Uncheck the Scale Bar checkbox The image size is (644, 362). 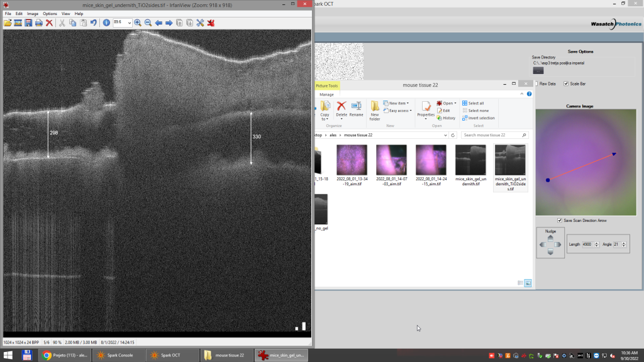pos(566,84)
